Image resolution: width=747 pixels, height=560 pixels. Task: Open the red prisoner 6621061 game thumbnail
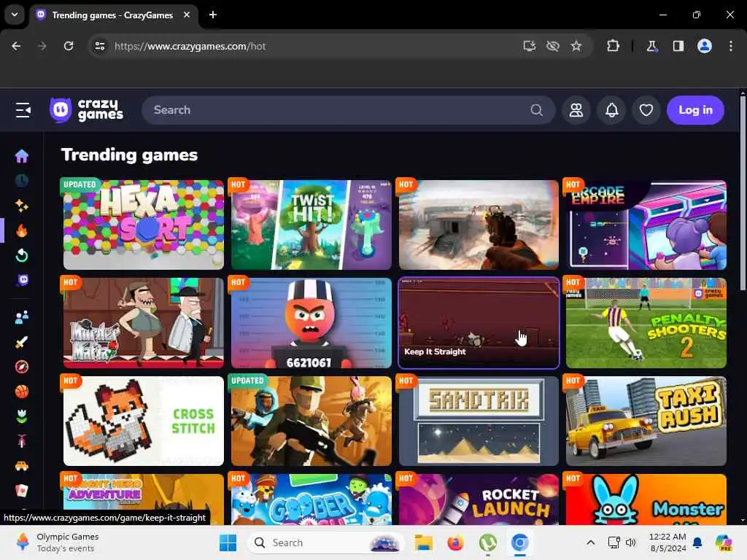(311, 323)
